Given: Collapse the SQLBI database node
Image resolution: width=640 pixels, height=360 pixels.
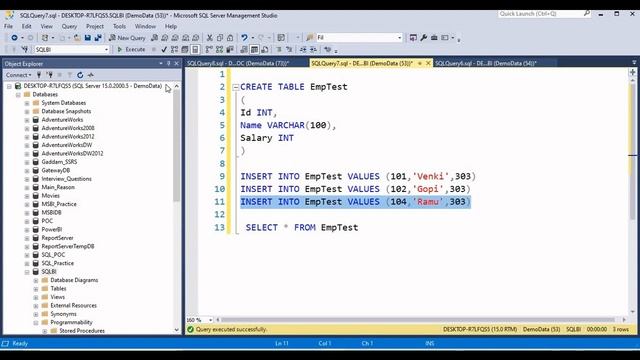Looking at the screenshot, I should [27, 272].
